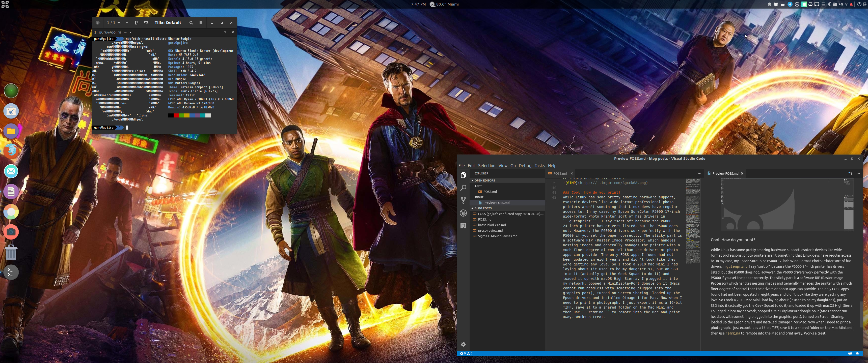This screenshot has width=868, height=363.
Task: Start a search in Tilix with the magnifier icon
Action: click(191, 22)
